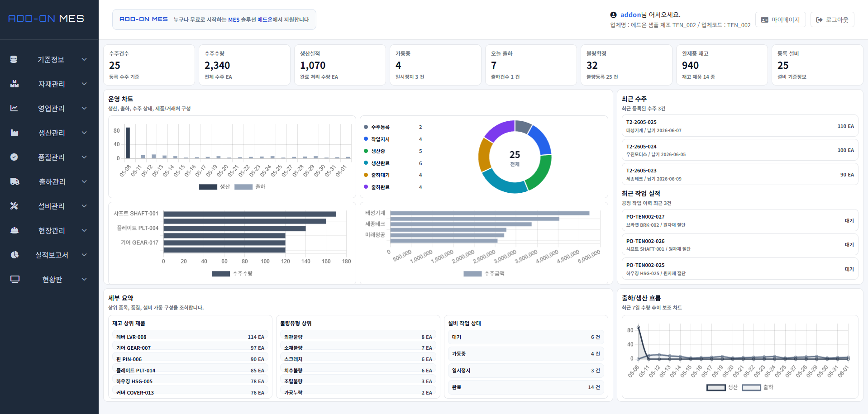Image resolution: width=868 pixels, height=414 pixels.
Task: Click the purple 출하완료 legend dot
Action: point(366,187)
